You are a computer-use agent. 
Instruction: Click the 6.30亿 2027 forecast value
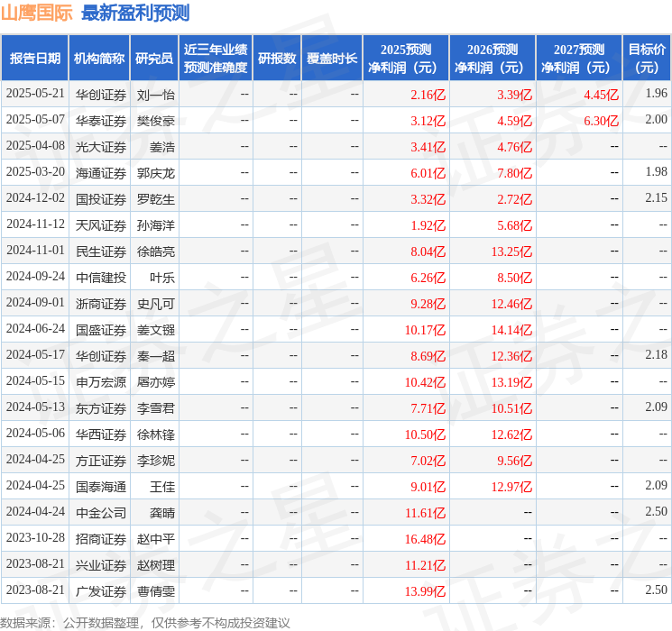tap(602, 121)
